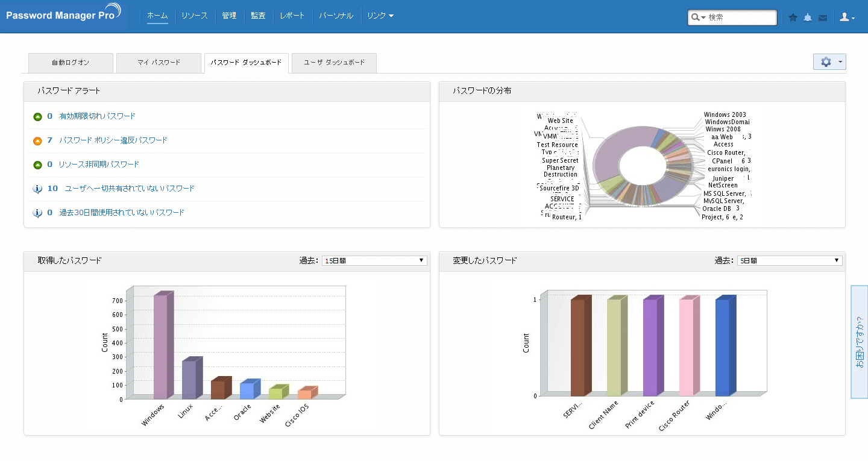Switch to the 自動ログオン tab

coord(71,63)
